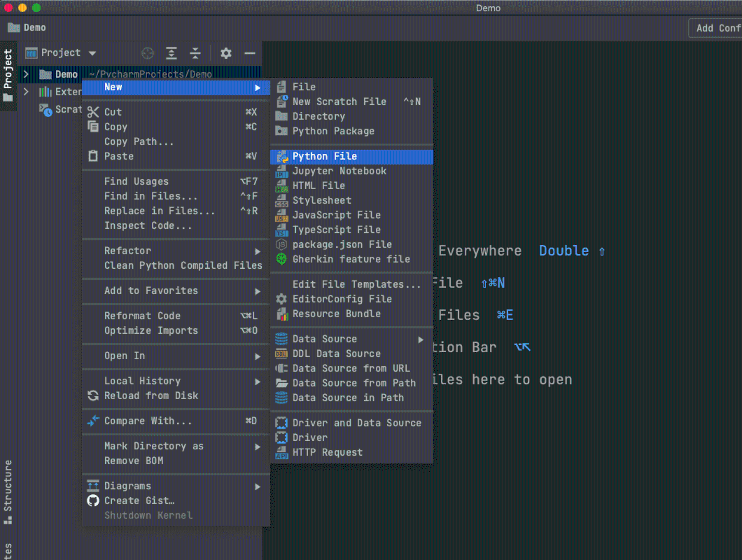The width and height of the screenshot is (742, 560).
Task: Click the Collapse All icon in Project toolbar
Action: (x=195, y=53)
